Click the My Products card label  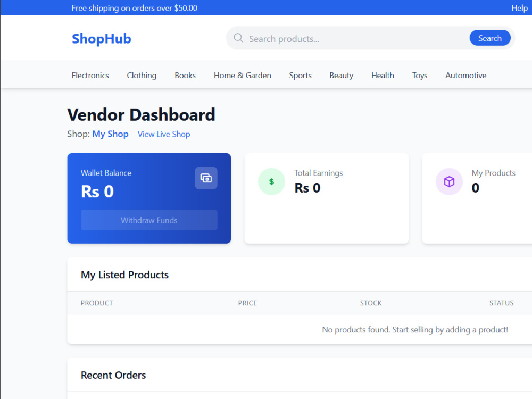click(x=493, y=173)
